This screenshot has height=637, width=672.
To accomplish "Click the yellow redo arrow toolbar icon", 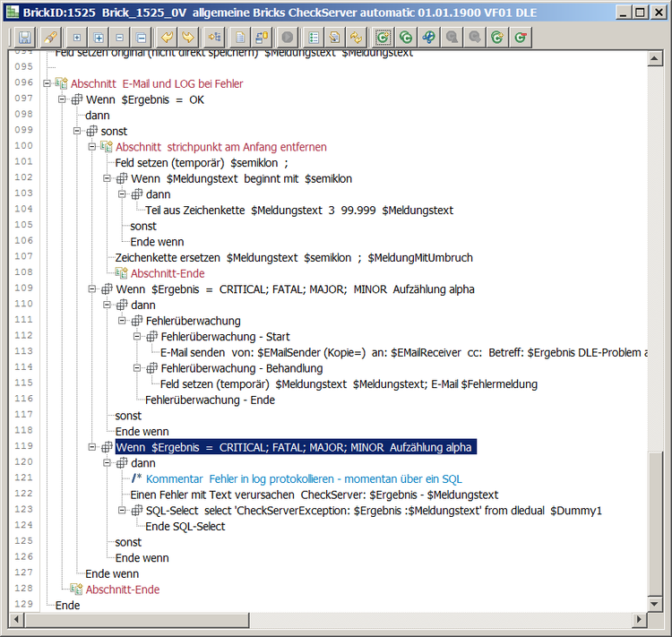I will point(188,38).
